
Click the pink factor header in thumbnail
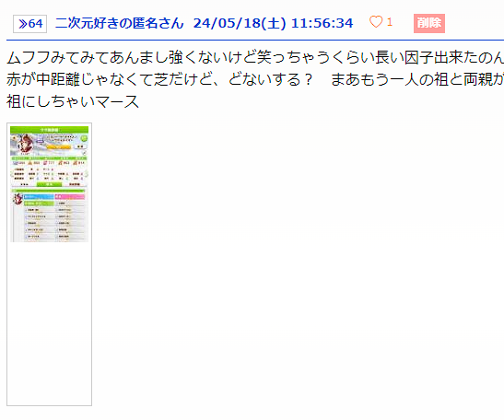pos(70,197)
